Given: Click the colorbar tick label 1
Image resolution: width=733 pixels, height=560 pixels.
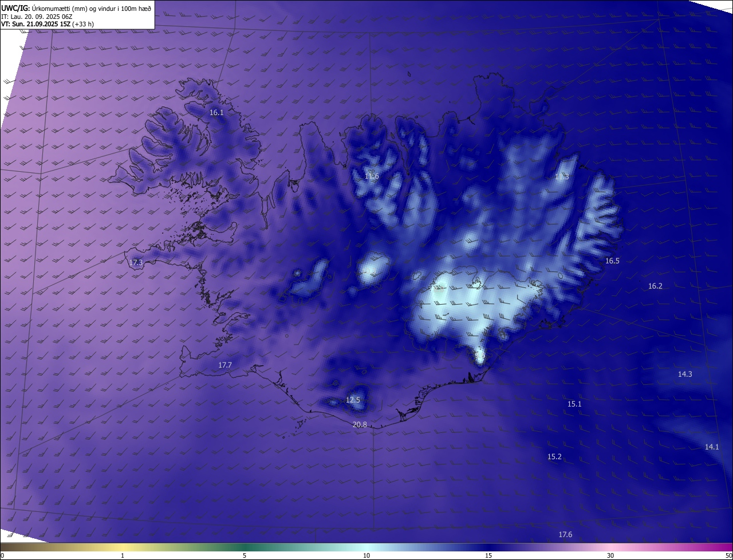Looking at the screenshot, I should tap(123, 555).
